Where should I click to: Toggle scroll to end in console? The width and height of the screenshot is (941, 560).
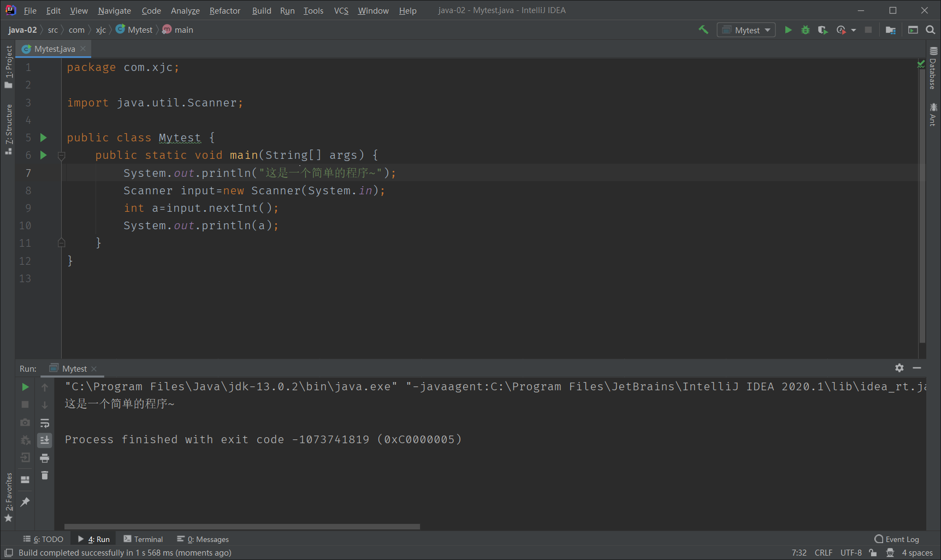tap(45, 440)
